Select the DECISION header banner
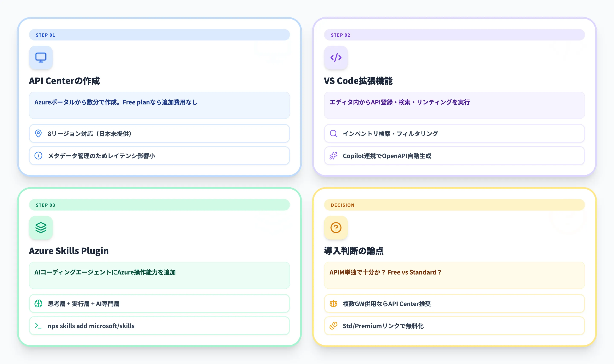This screenshot has height=364, width=614. (x=454, y=205)
